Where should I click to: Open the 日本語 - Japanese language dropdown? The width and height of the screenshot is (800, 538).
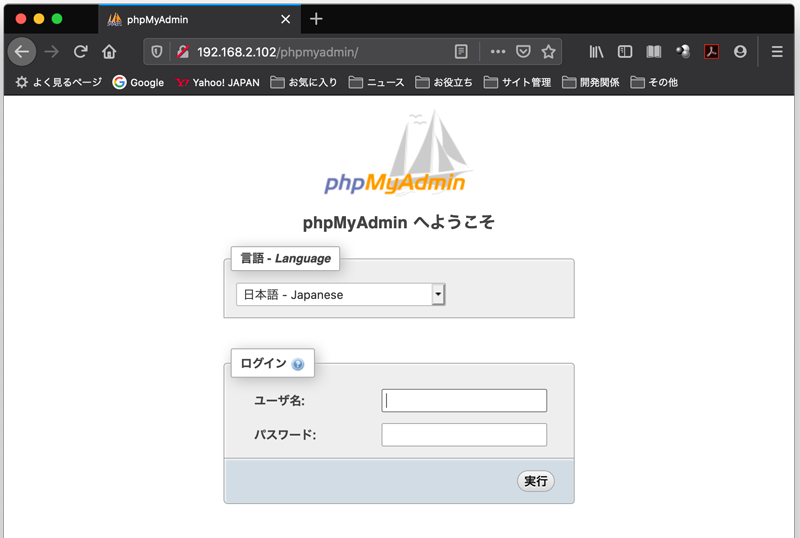(341, 295)
